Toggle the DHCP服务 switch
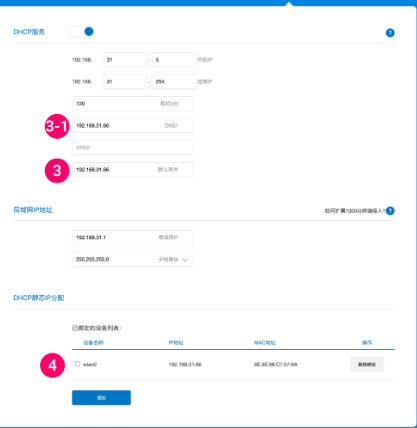417x428 pixels. [81, 32]
